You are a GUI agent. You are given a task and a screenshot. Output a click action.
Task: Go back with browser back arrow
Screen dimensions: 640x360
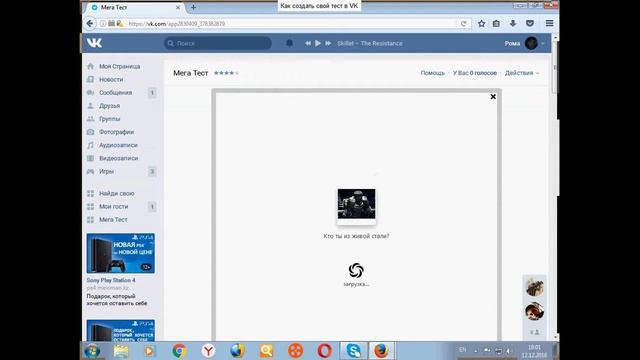(x=90, y=23)
